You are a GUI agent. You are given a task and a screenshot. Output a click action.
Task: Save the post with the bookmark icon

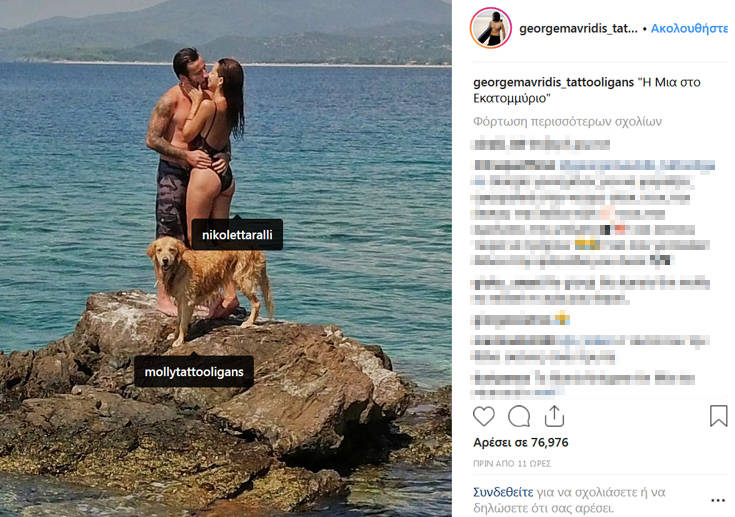tap(718, 416)
